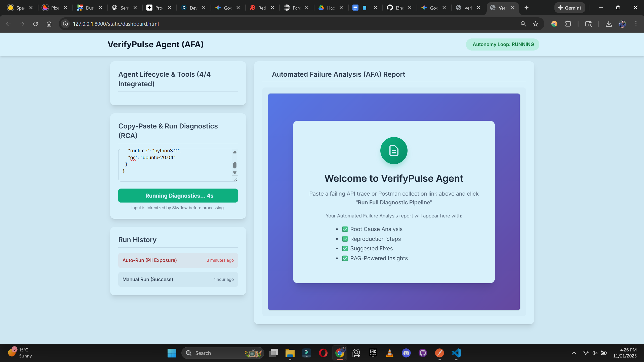The height and width of the screenshot is (362, 644).
Task: Open Visual Studio Code from the taskbar
Action: tap(456, 353)
